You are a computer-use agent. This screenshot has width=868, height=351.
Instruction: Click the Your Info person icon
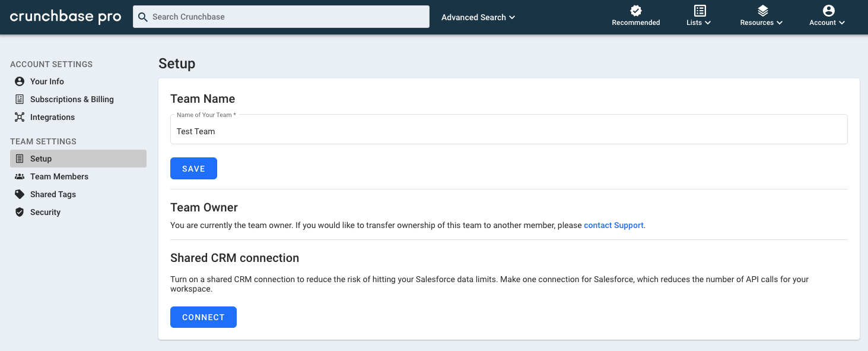tap(20, 81)
